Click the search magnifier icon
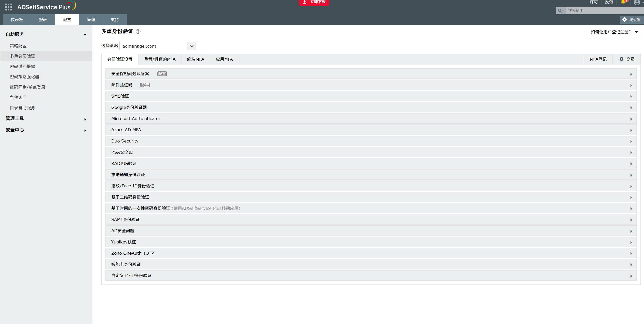The image size is (644, 324). coord(560,11)
